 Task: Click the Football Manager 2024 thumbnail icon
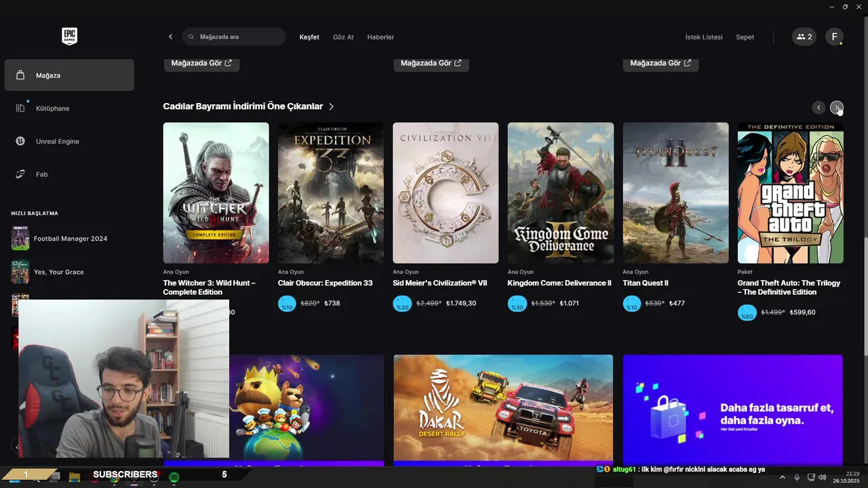[20, 239]
